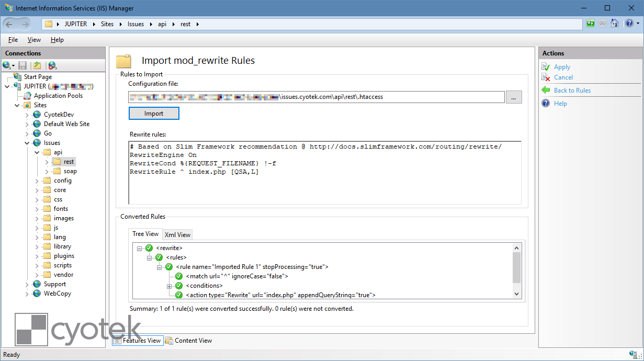
Task: Expand the soap folder node
Action: pos(47,171)
